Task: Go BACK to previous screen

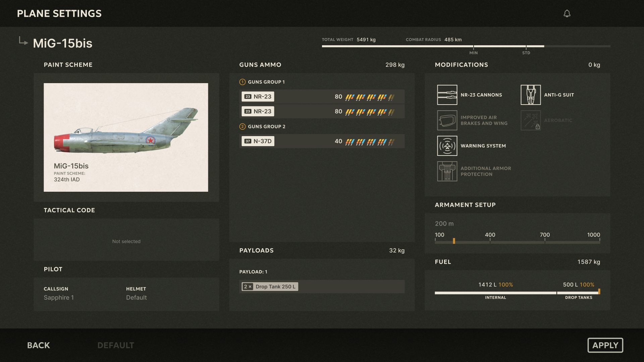Action: (x=39, y=345)
